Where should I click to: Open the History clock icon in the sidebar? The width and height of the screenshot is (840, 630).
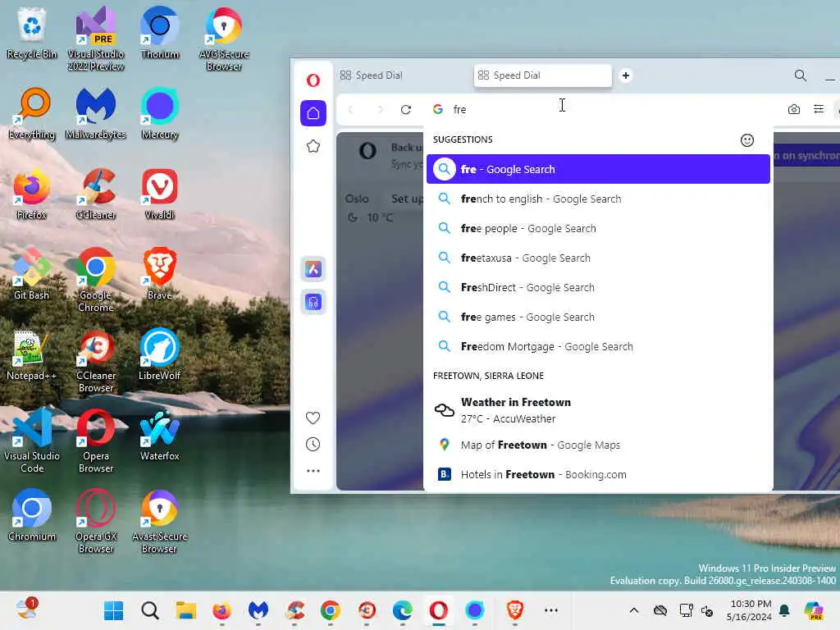313,444
